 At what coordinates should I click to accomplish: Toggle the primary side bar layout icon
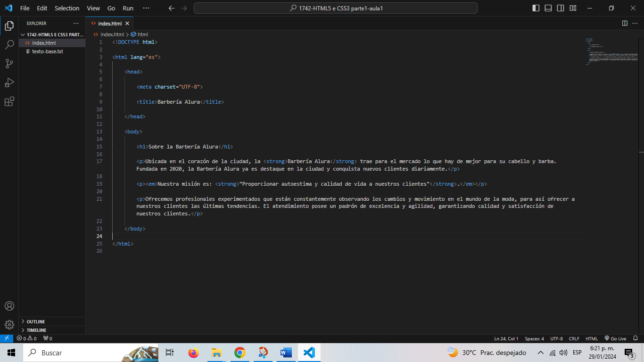(x=536, y=8)
